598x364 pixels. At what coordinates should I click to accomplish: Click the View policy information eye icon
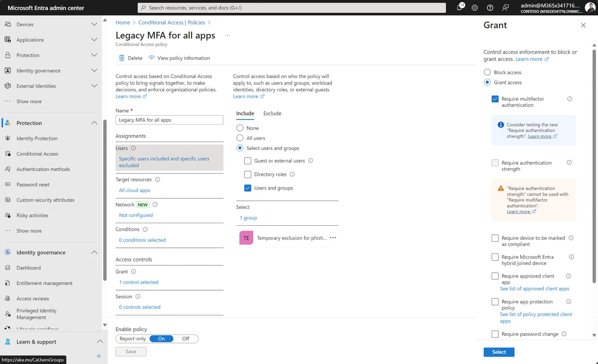151,58
